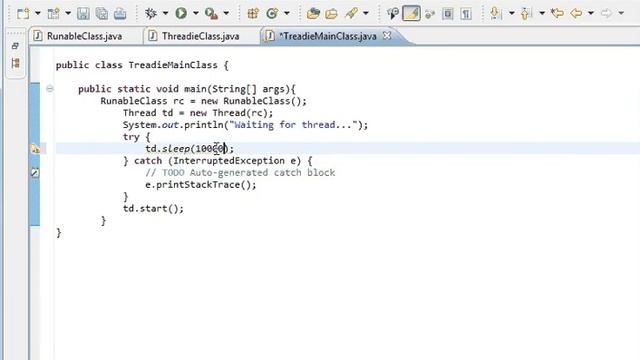Switch to ThreadieClass.java tab
The width and height of the screenshot is (640, 360).
click(200, 36)
